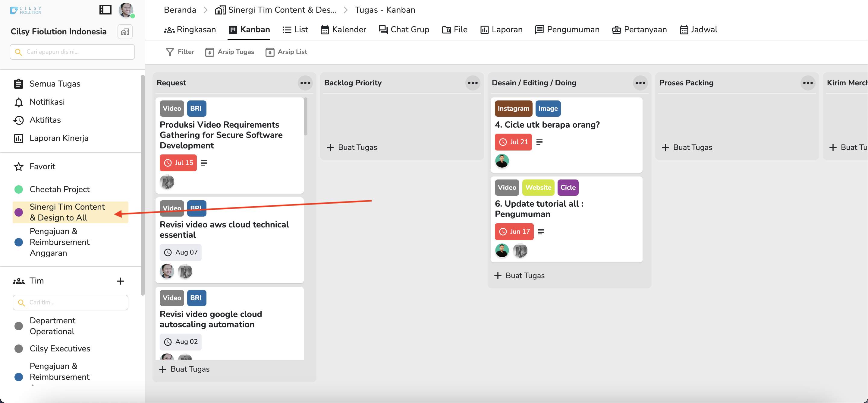Select Cheetah Project in sidebar
This screenshot has width=868, height=403.
click(x=59, y=189)
